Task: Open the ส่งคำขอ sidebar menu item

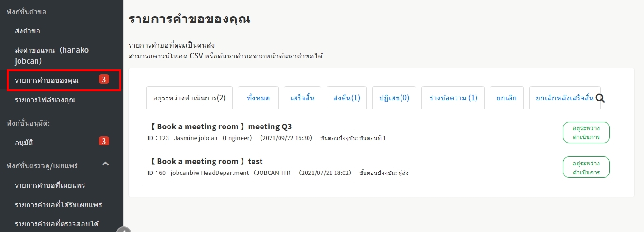Action: point(28,31)
